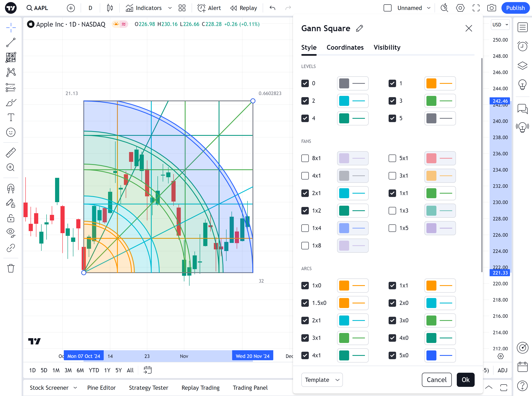Uncheck the 1x2 fan checkbox
The width and height of the screenshot is (532, 396).
(305, 211)
